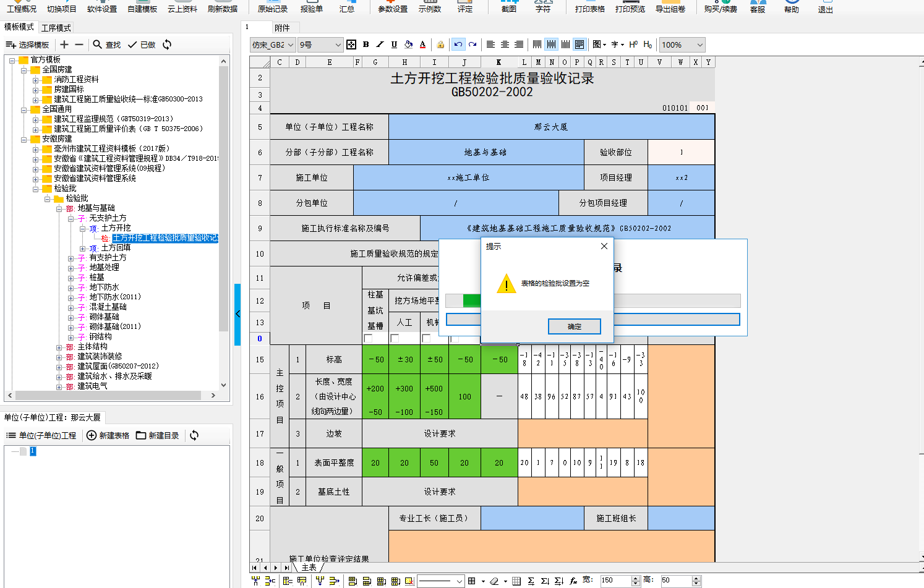Click the fill color bucket icon
Screen dimensions: 924x588
point(408,45)
